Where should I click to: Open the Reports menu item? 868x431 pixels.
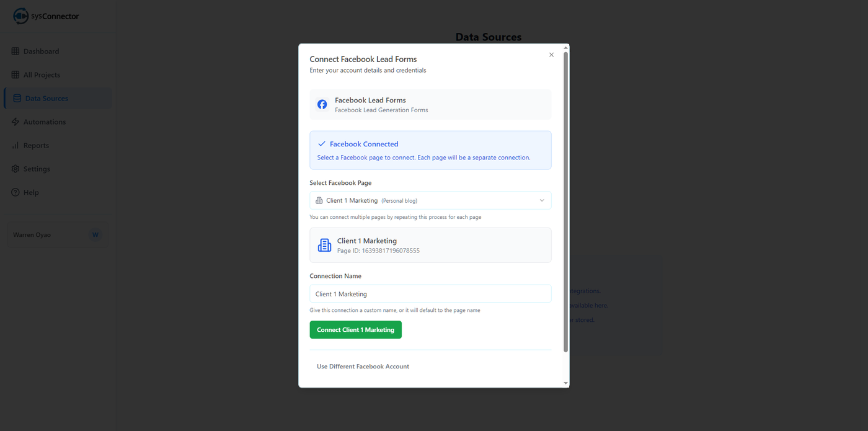[x=36, y=146]
